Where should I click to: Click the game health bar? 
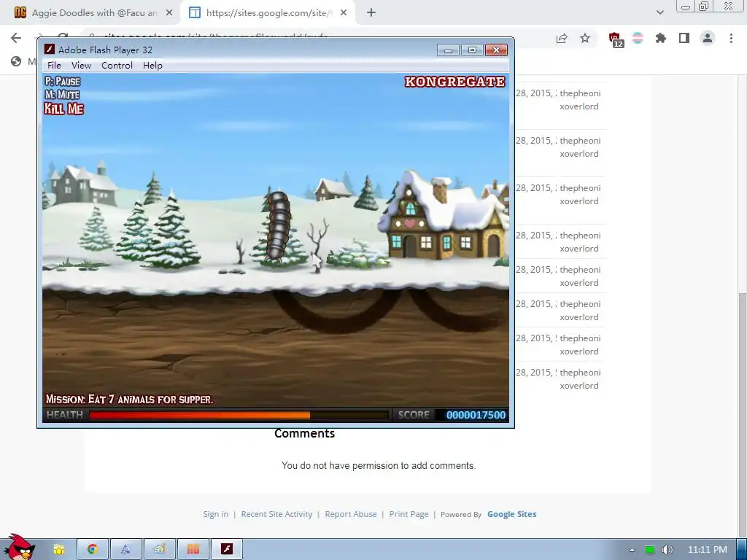(x=239, y=415)
